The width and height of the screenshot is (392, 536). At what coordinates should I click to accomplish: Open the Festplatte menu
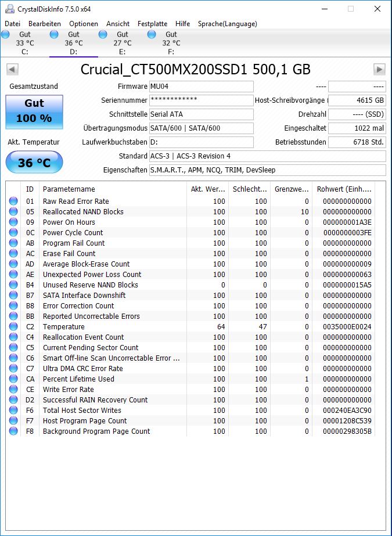[x=152, y=24]
